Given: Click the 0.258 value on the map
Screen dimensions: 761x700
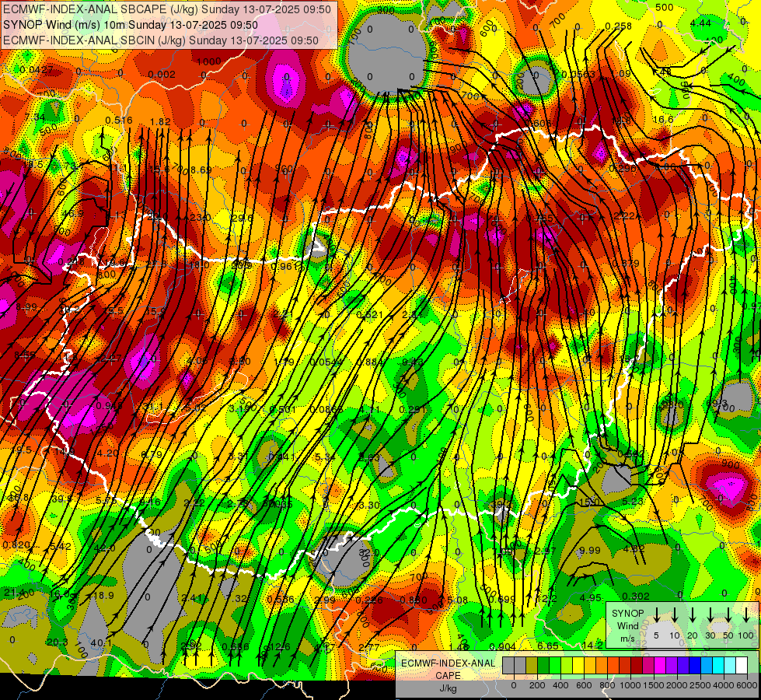Looking at the screenshot, I should click(x=618, y=26).
